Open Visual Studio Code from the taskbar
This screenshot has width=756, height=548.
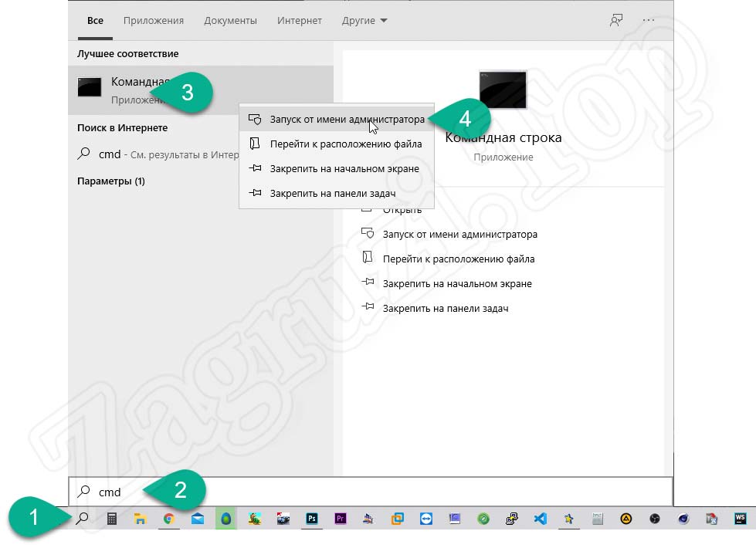point(541,519)
